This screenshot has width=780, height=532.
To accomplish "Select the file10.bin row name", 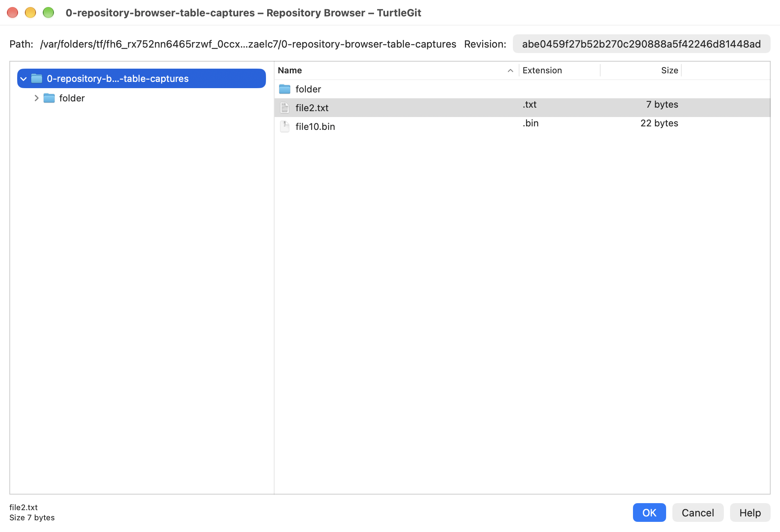I will point(315,127).
